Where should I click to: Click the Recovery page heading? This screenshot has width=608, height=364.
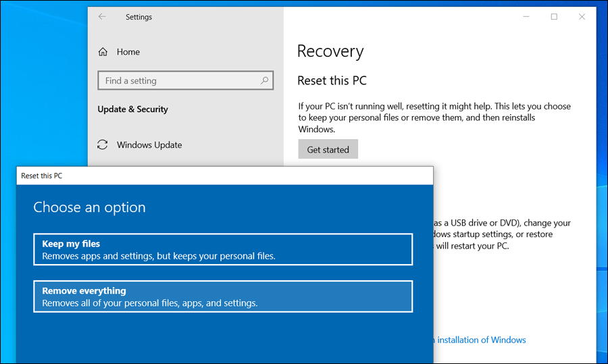[x=330, y=51]
